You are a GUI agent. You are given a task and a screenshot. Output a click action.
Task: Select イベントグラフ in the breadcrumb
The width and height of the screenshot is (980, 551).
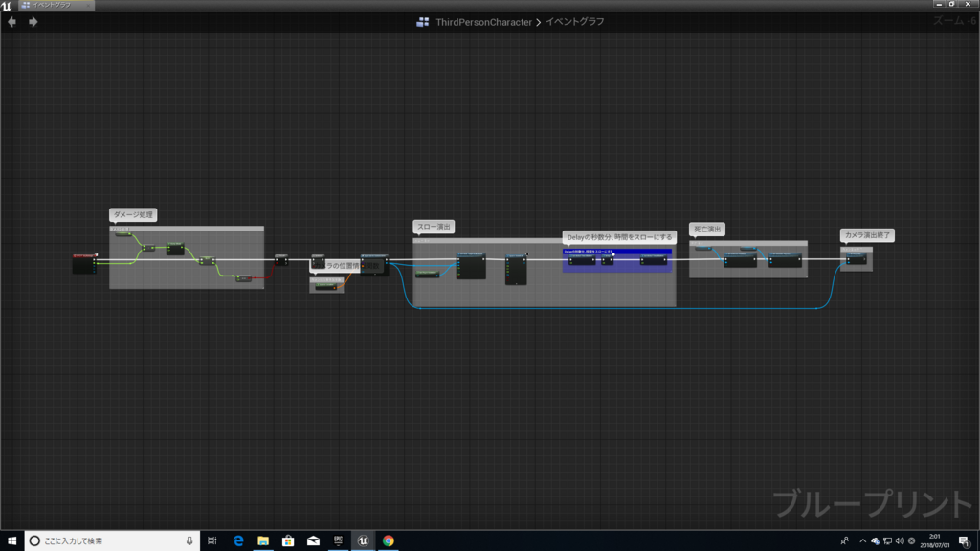[x=574, y=22]
